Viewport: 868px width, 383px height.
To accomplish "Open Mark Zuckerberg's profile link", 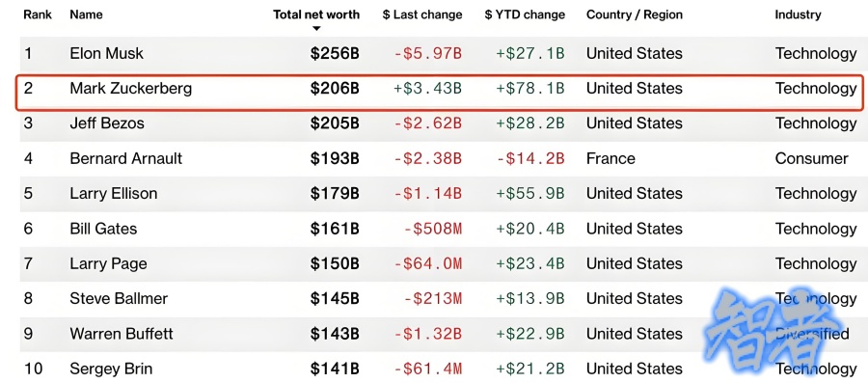I will [130, 89].
